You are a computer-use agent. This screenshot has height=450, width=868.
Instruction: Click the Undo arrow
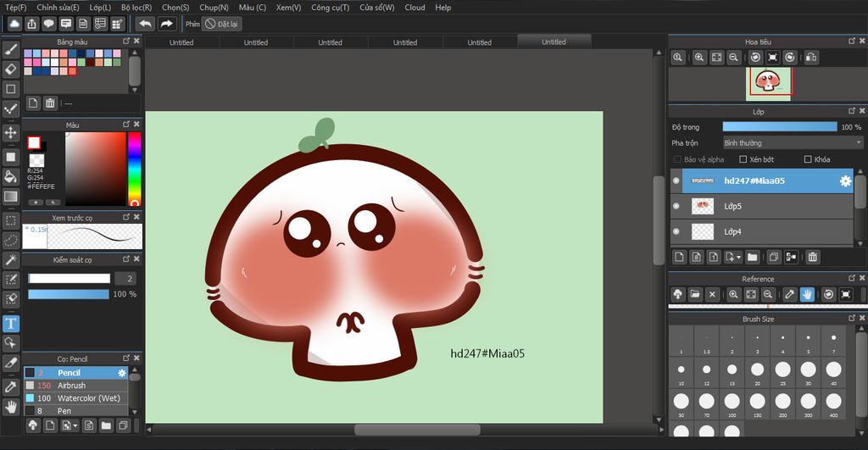(x=145, y=24)
